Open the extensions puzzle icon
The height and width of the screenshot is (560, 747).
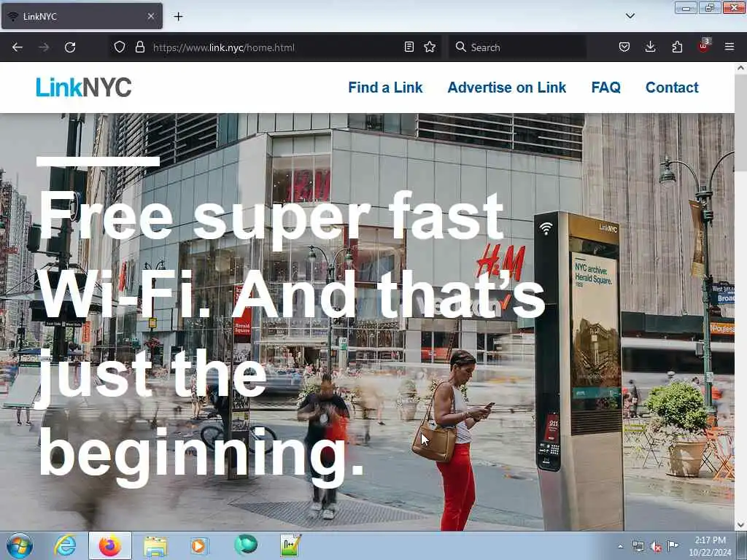click(x=677, y=47)
